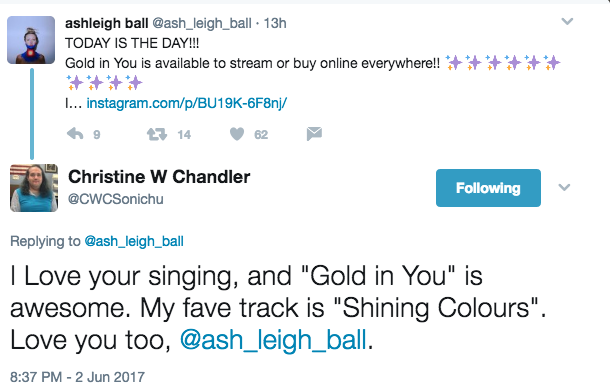Click the retweet count 14
610x388 pixels.
click(x=184, y=135)
